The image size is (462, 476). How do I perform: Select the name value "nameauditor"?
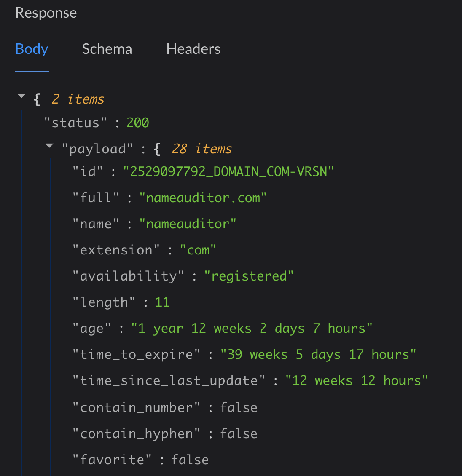click(188, 224)
